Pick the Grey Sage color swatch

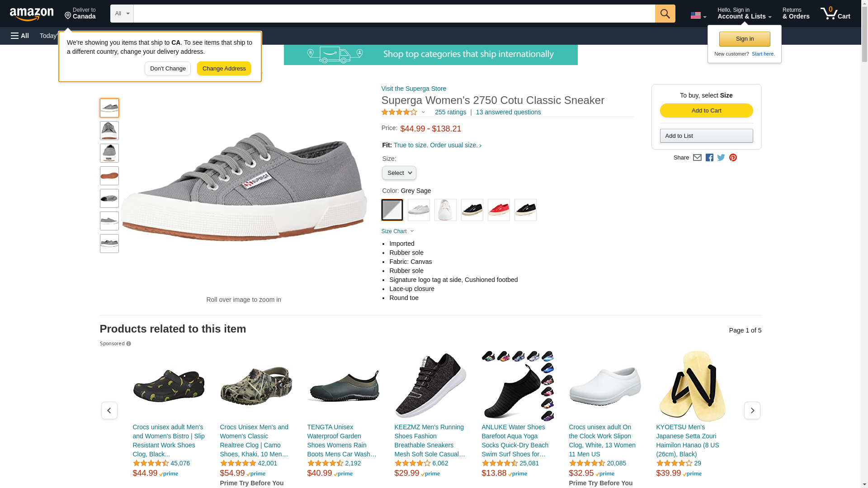coord(392,210)
